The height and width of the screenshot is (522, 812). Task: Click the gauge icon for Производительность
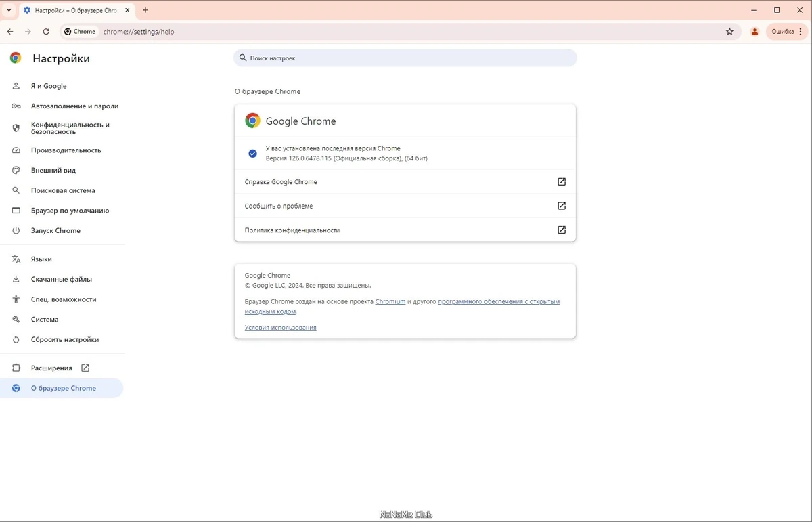tap(16, 150)
